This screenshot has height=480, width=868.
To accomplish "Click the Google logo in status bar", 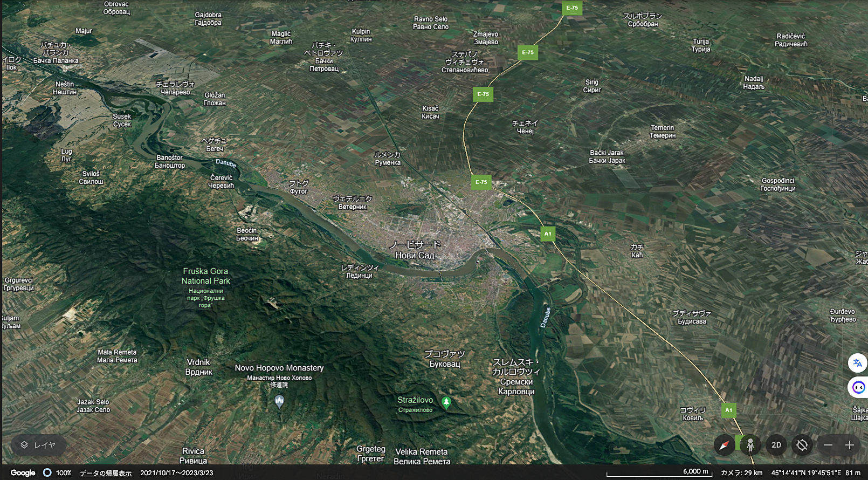I will [23, 473].
